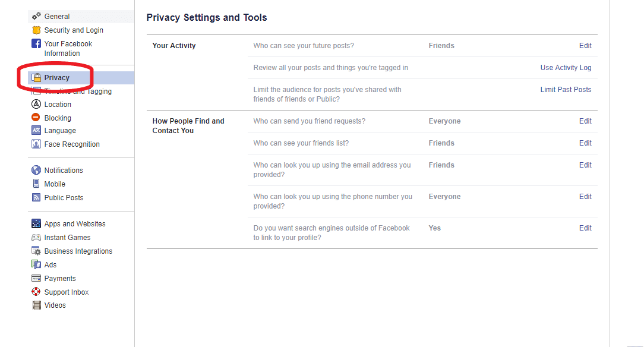Click the red Blocking icon
Viewport: 644px width, 347px height.
pyautogui.click(x=36, y=118)
